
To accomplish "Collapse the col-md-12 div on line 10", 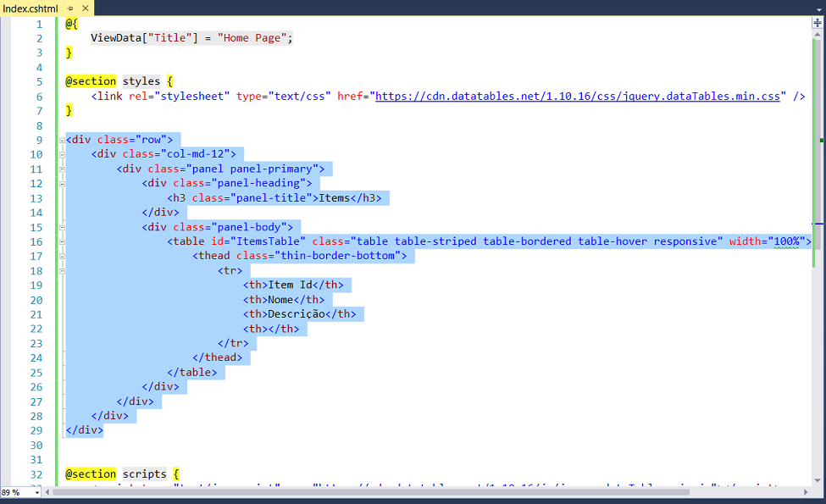I will [62, 155].
